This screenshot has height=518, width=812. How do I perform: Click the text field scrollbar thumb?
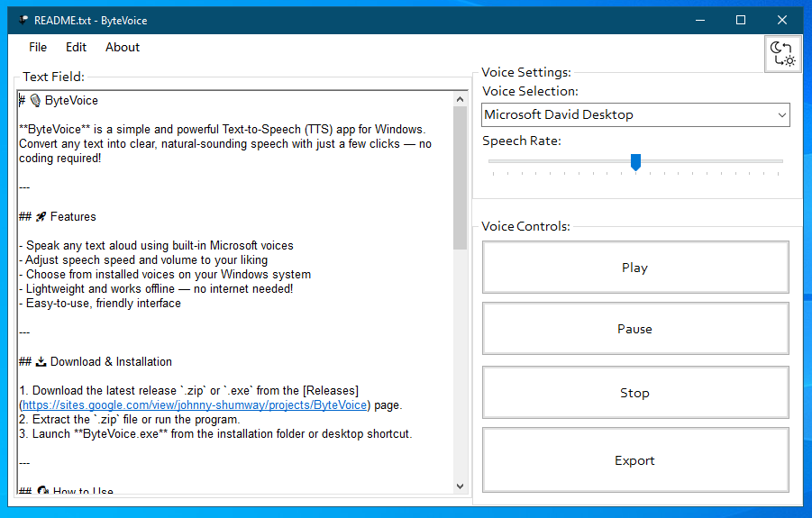pos(460,178)
